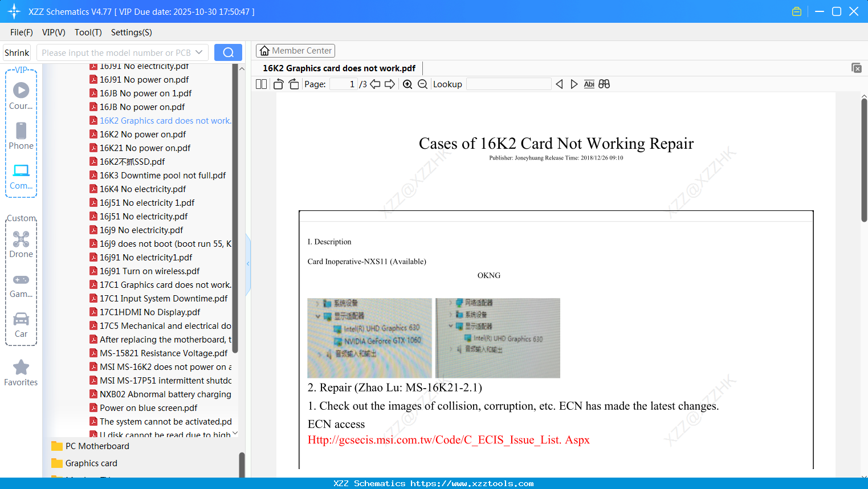
Task: Follow the gcsecis.msi.com.tw ECN link
Action: click(x=449, y=440)
